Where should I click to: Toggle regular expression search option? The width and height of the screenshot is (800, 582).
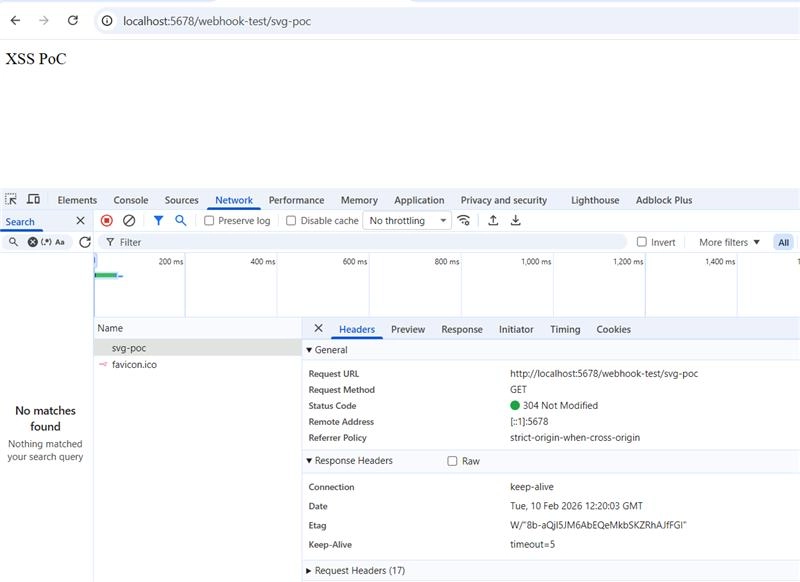46,242
